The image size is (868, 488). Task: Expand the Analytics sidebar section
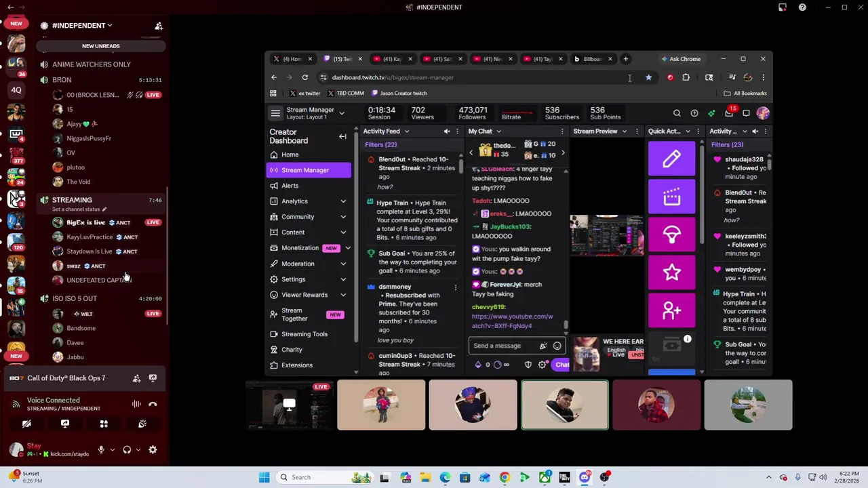[343, 201]
